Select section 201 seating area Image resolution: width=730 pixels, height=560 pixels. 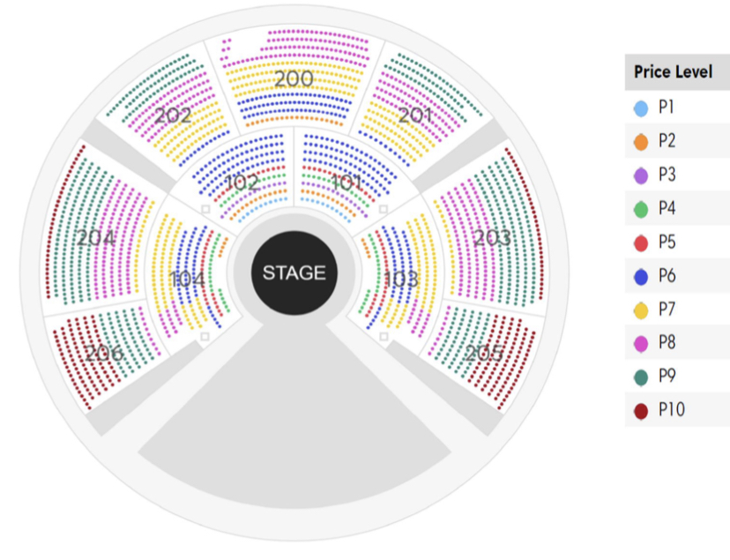click(416, 115)
